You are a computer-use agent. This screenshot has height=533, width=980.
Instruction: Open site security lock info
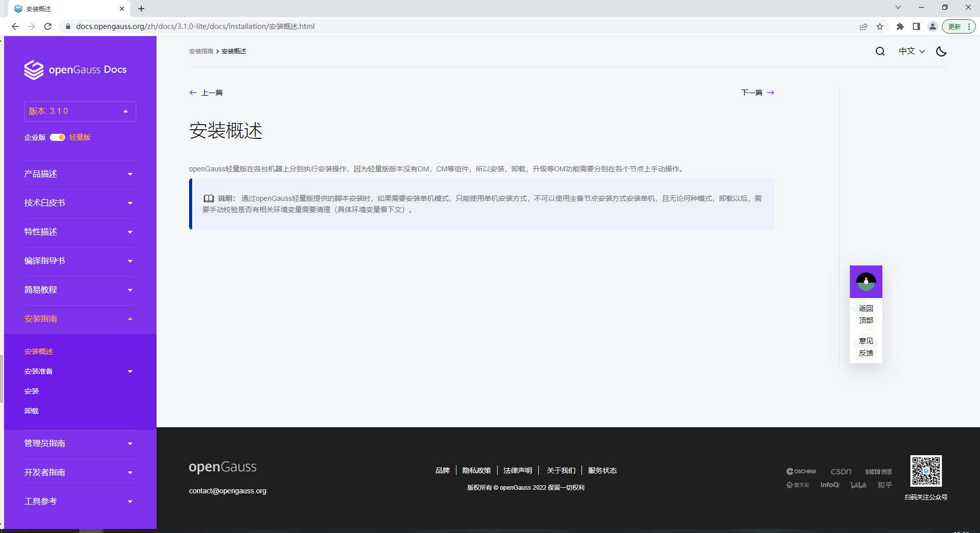click(68, 26)
